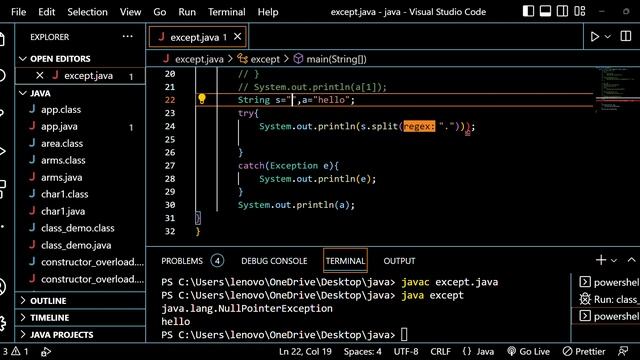Open char1.class file
Image resolution: width=640 pixels, height=360 pixels.
click(64, 194)
